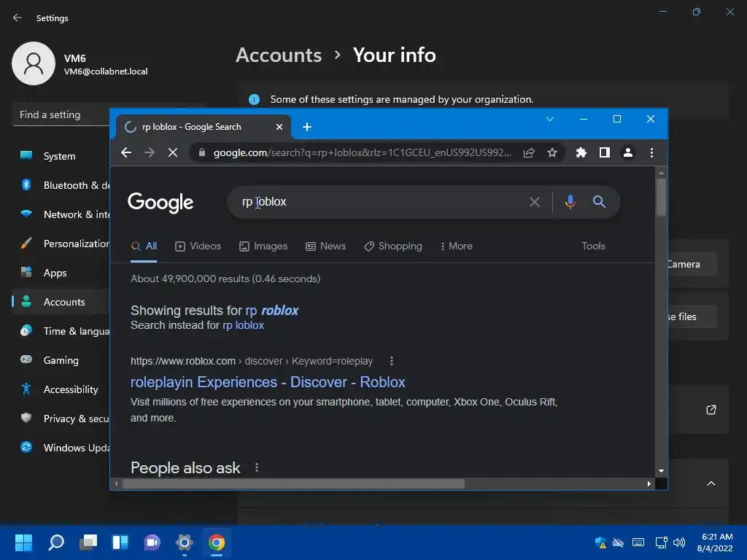Click the Chrome address bar URL
The width and height of the screenshot is (747, 560).
(362, 152)
